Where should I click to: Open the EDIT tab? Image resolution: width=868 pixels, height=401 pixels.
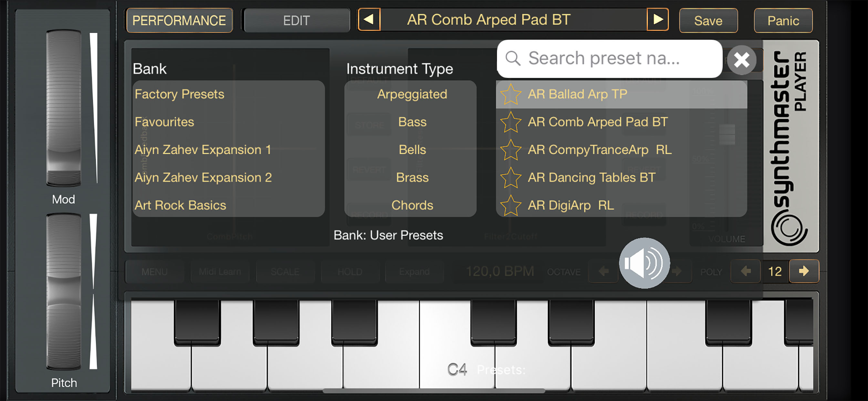tap(296, 21)
